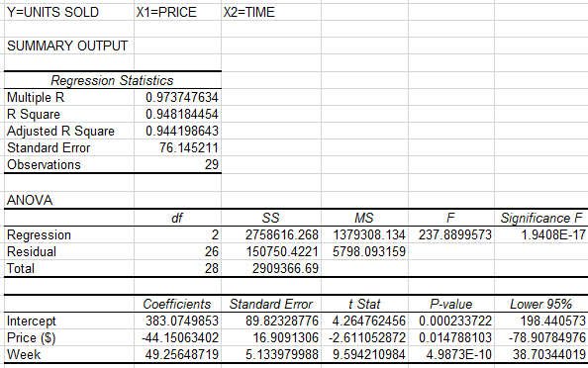Select the P-value column header

pos(450,304)
